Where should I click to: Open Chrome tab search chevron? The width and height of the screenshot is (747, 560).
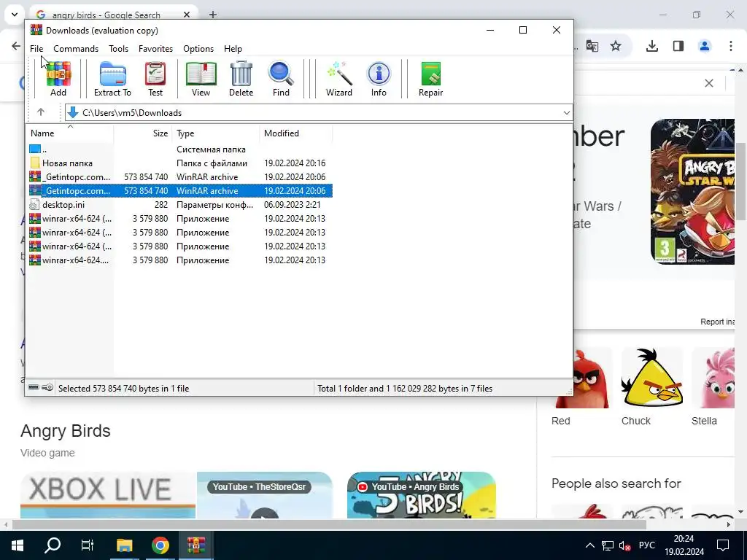[15, 15]
